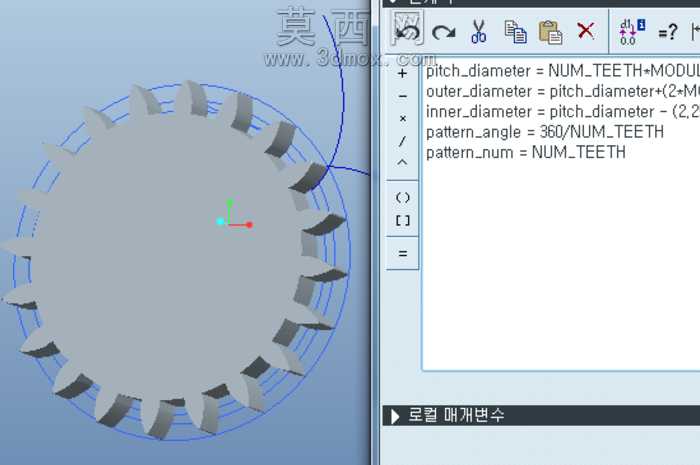
Task: Insert divide slash operator
Action: pos(402,141)
